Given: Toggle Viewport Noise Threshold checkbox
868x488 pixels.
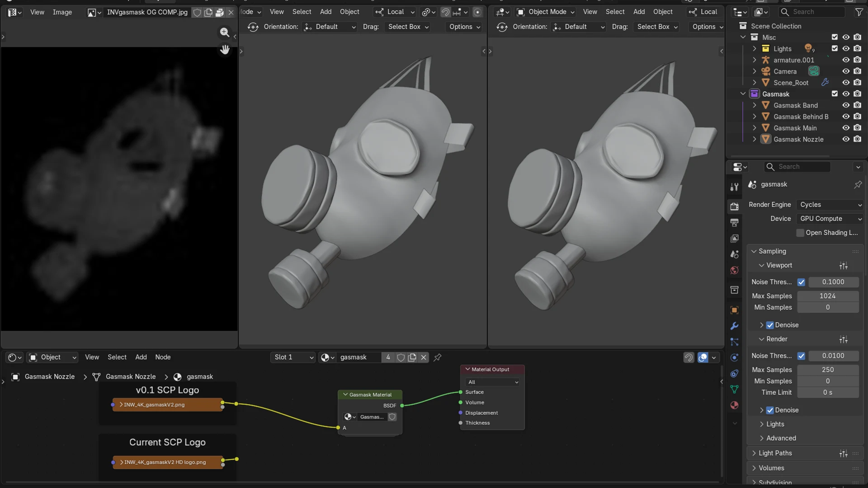Looking at the screenshot, I should tap(801, 282).
